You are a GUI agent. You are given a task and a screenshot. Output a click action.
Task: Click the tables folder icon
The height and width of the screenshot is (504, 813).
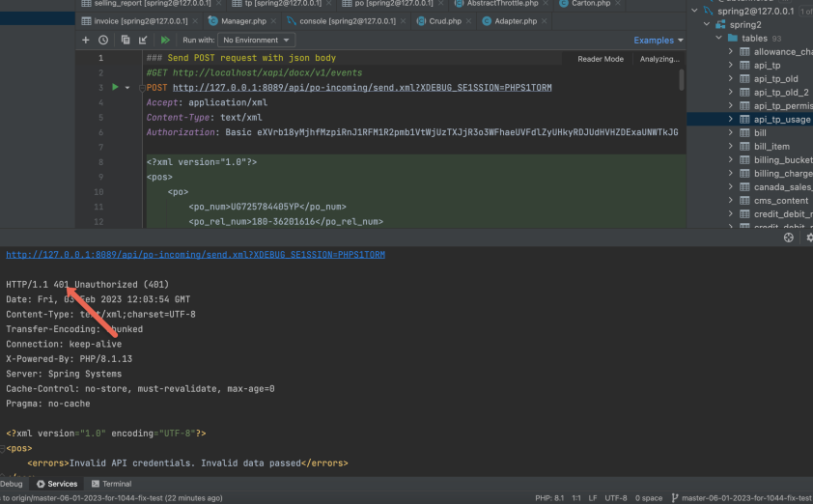coord(733,38)
